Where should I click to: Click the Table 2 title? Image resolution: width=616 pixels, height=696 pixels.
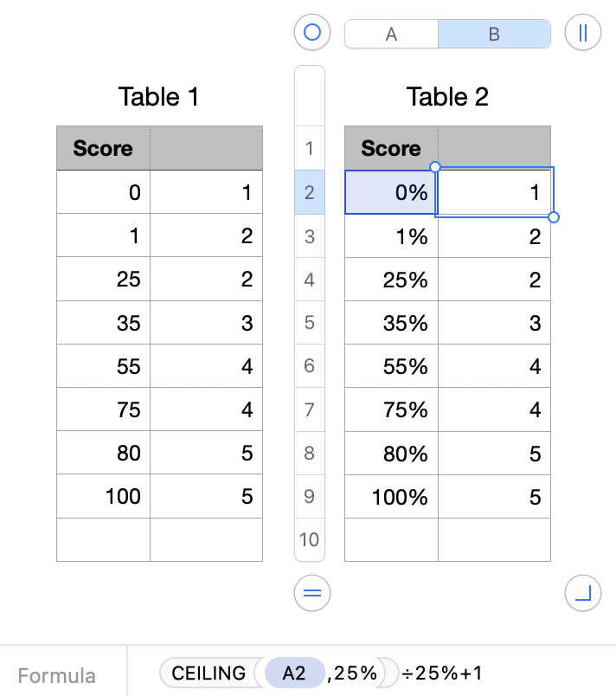pyautogui.click(x=447, y=97)
